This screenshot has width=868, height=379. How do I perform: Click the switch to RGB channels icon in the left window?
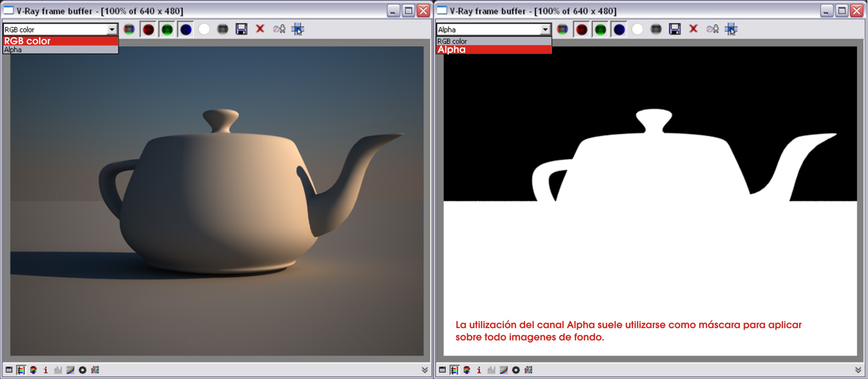129,29
